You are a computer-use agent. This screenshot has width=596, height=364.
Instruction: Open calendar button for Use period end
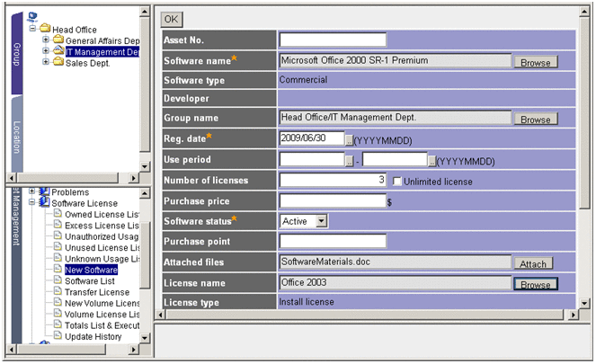431,160
